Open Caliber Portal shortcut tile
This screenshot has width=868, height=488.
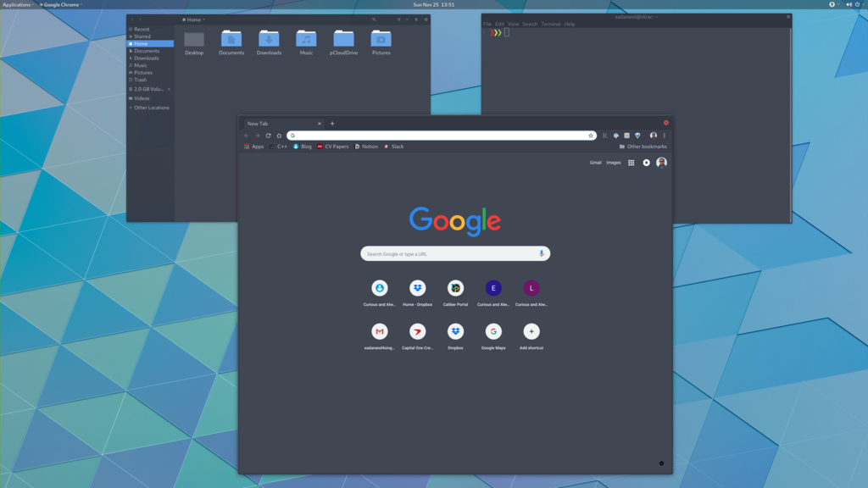coord(455,292)
